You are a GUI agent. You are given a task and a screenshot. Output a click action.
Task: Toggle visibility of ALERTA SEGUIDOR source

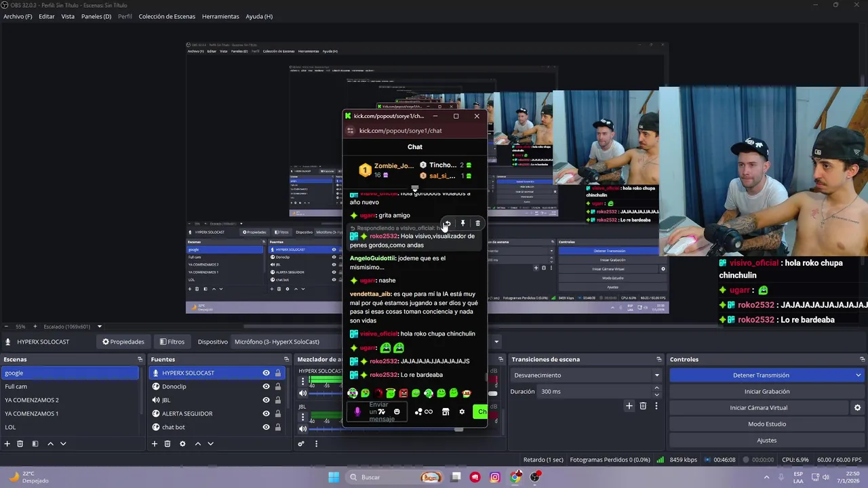click(x=266, y=413)
